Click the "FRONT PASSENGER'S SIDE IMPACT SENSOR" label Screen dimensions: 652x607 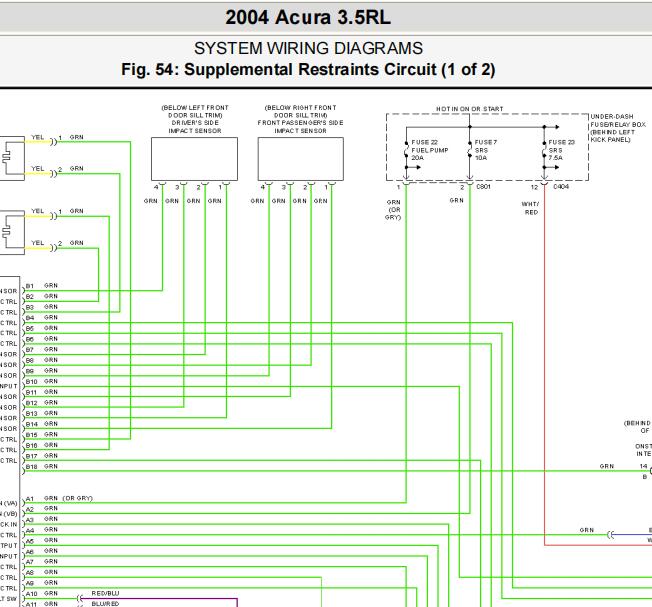tap(300, 127)
